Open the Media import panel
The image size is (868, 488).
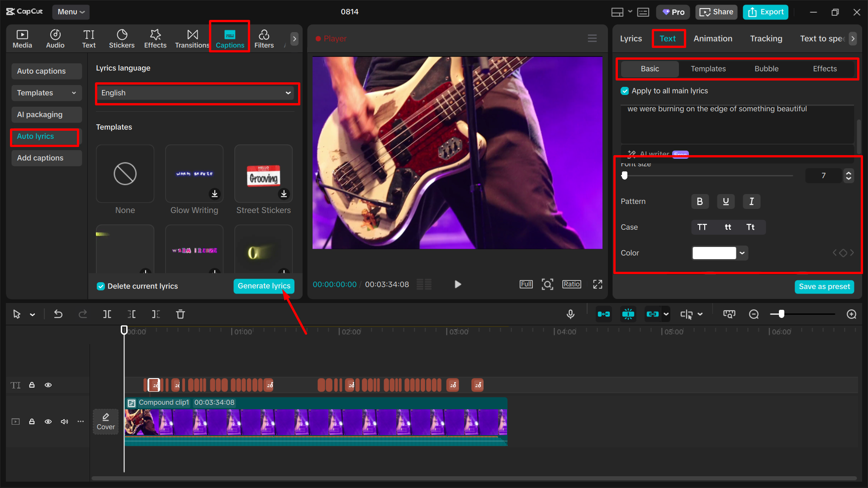22,38
